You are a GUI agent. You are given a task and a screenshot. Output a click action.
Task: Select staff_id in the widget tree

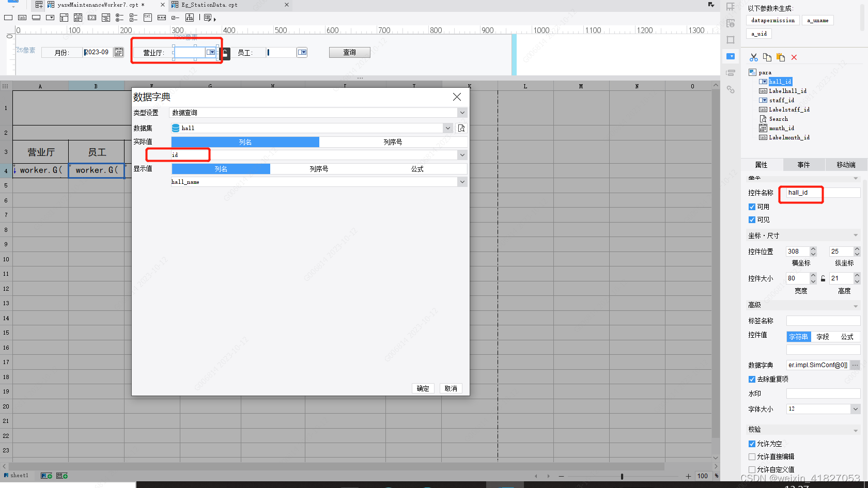tap(781, 100)
